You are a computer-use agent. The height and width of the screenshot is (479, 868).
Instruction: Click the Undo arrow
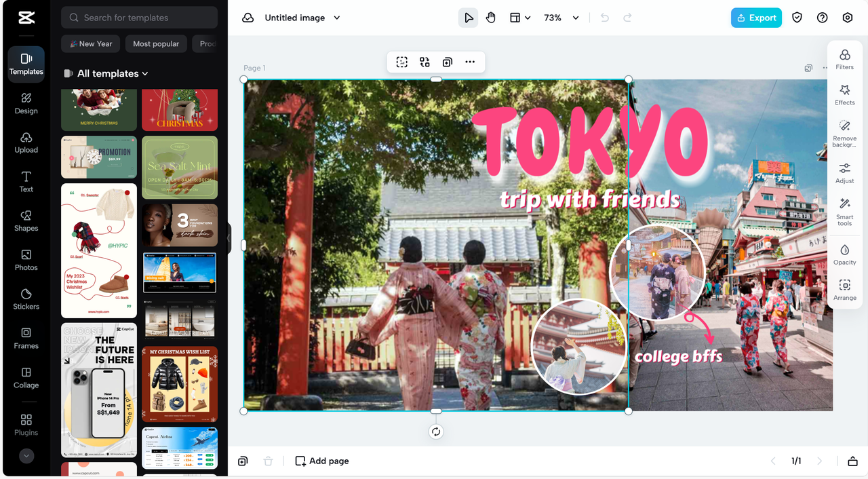click(605, 18)
